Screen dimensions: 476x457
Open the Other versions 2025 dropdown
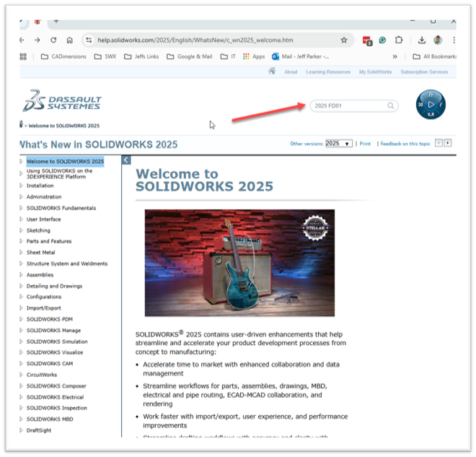click(x=339, y=144)
